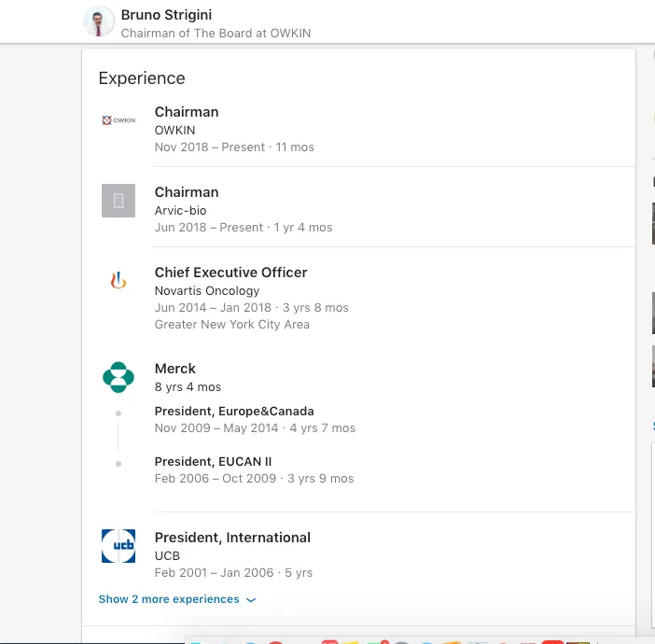Select 'Feb 2006 – Oct 2009 · 3 yrs 9 mos'
This screenshot has width=655, height=644.
254,478
